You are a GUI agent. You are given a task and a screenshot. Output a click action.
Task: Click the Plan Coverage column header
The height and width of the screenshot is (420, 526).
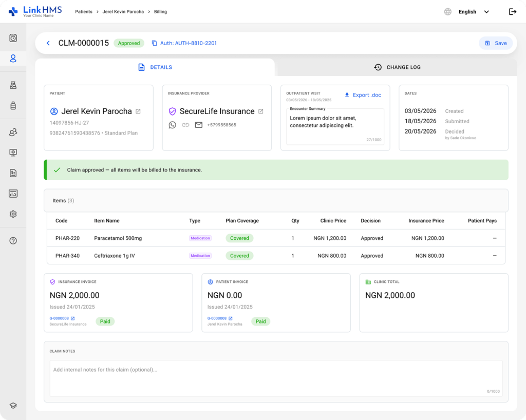point(242,221)
